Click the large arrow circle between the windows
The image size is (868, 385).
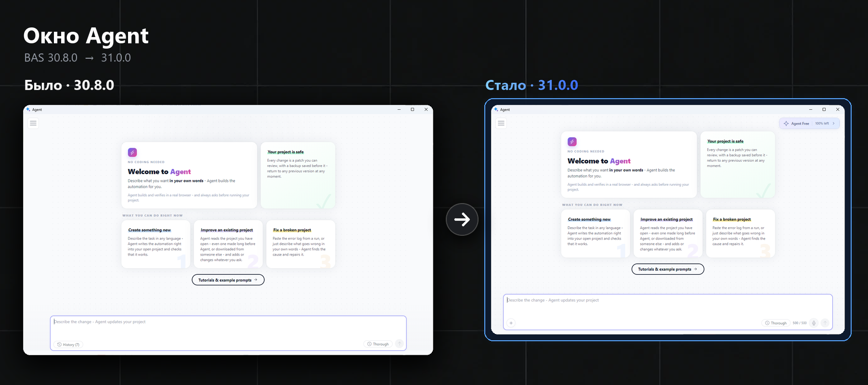462,219
